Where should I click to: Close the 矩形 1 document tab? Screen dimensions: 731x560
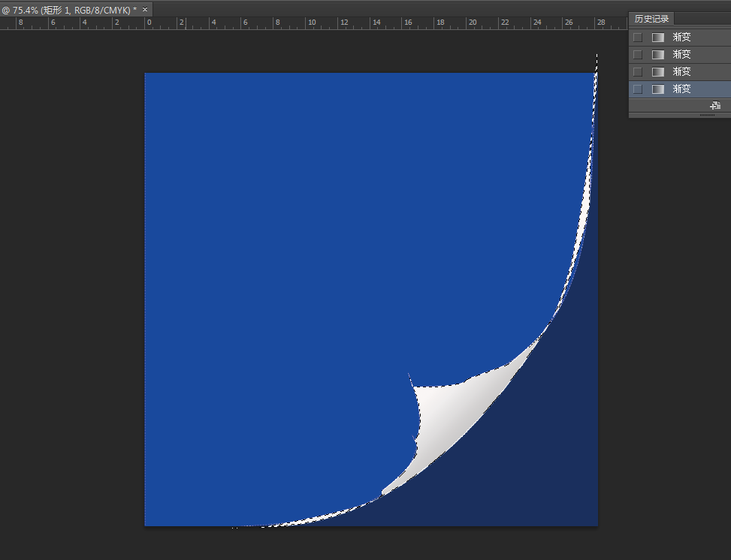click(x=145, y=10)
